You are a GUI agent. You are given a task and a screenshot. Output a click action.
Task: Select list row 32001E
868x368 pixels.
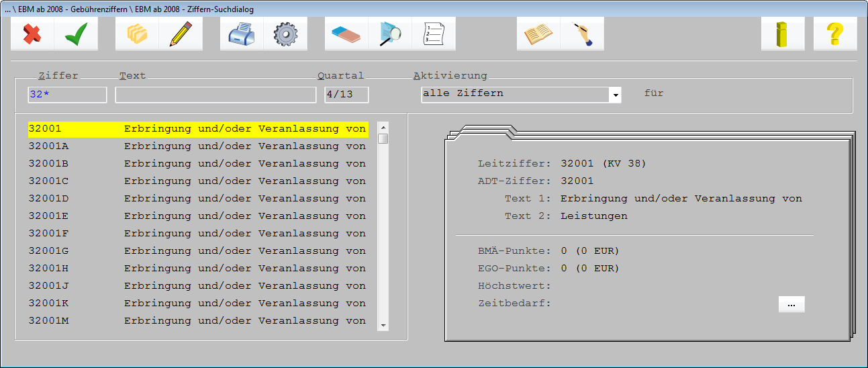pyautogui.click(x=198, y=216)
